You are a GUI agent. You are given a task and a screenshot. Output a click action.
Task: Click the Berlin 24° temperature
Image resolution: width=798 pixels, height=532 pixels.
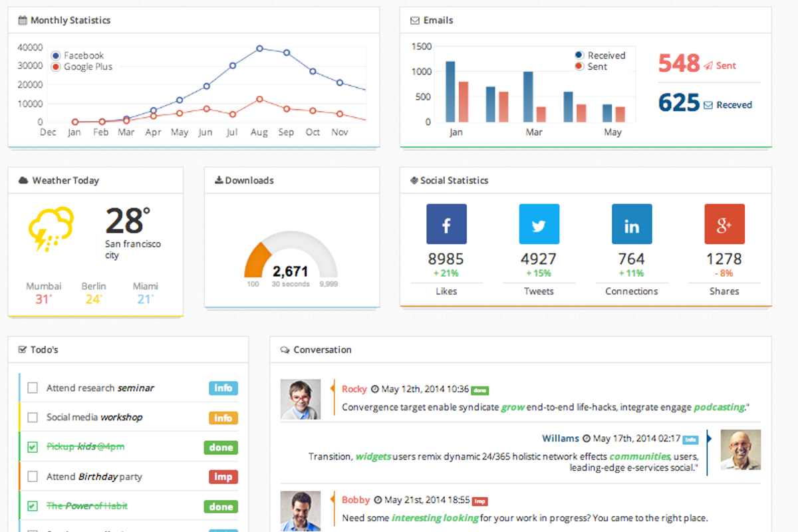click(x=94, y=299)
